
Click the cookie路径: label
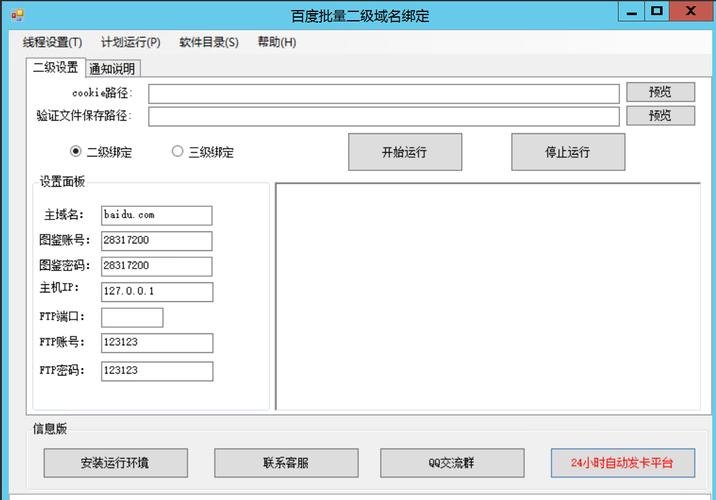pos(102,93)
